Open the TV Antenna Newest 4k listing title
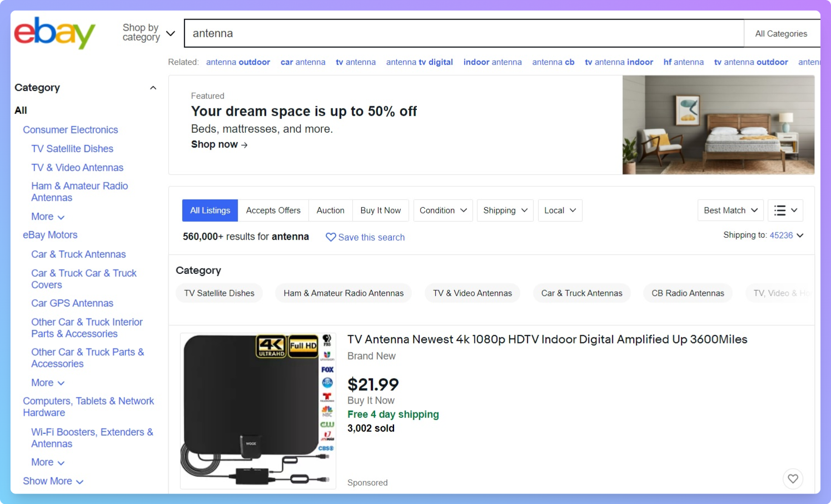 pos(548,340)
